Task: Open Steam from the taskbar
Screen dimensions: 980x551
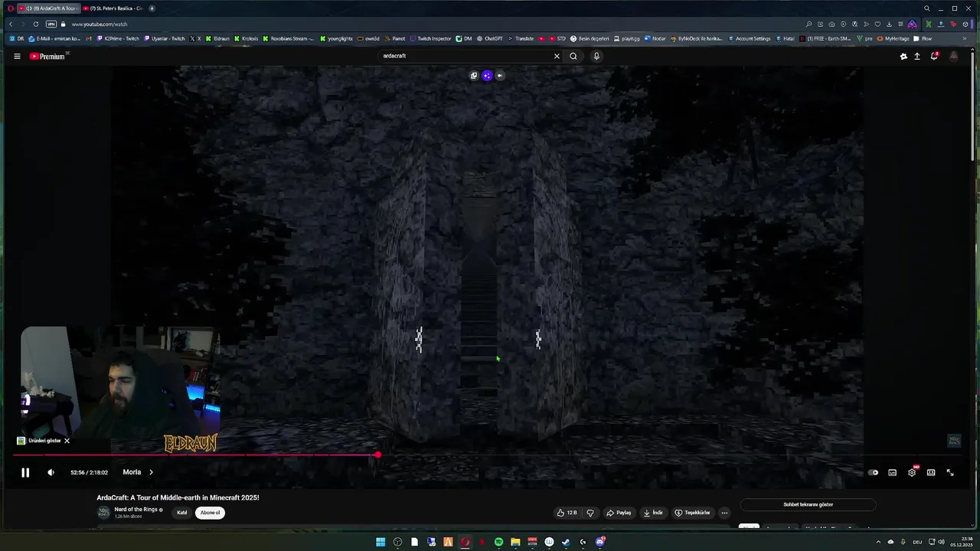Action: click(x=566, y=542)
